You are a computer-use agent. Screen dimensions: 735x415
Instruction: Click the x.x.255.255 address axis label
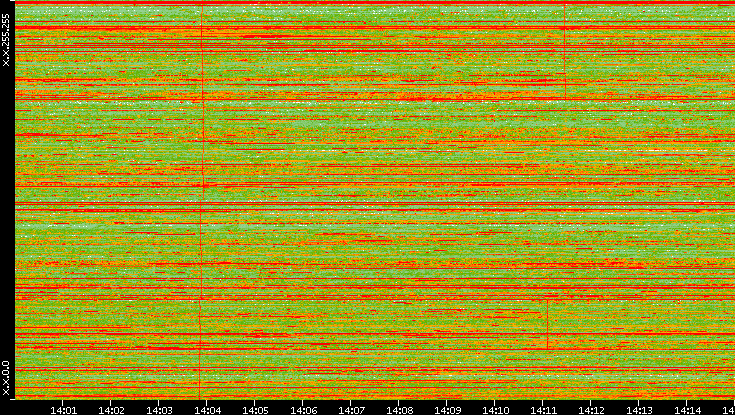click(6, 40)
